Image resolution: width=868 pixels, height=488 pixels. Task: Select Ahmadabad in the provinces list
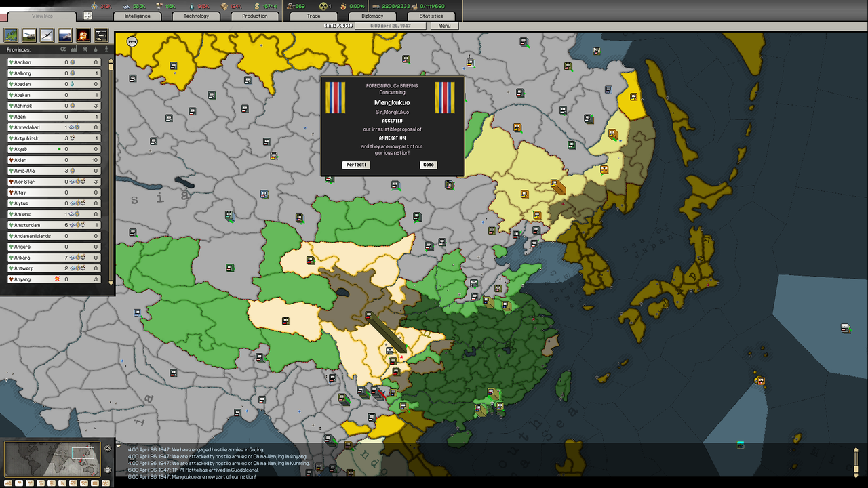54,127
